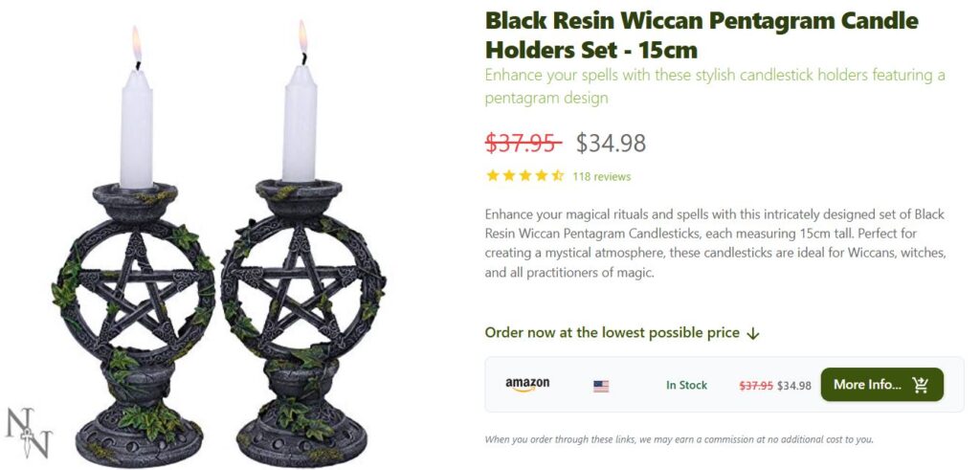Click the $34.98 price in the Amazon row
The width and height of the screenshot is (980, 470).
(793, 386)
